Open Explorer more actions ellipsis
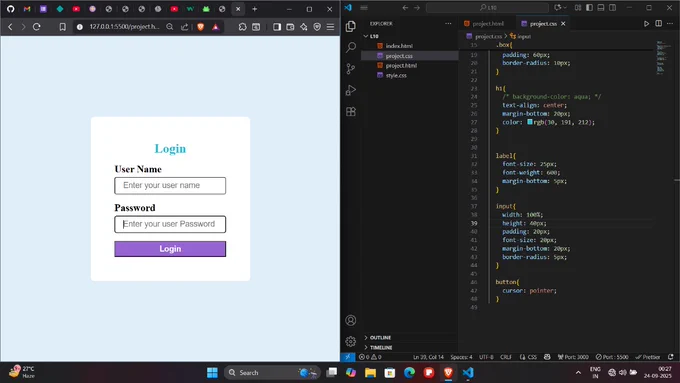Screen dimensions: 680x383 click(448, 23)
